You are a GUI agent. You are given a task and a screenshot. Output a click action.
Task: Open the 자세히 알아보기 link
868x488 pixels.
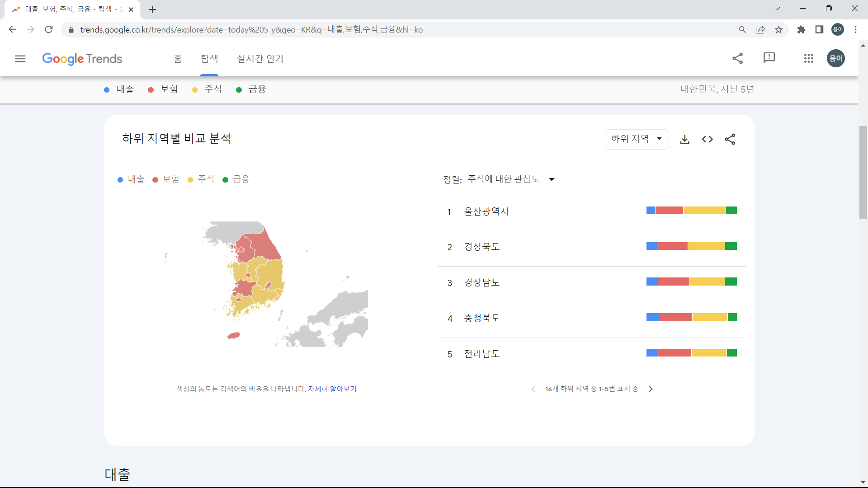(332, 389)
